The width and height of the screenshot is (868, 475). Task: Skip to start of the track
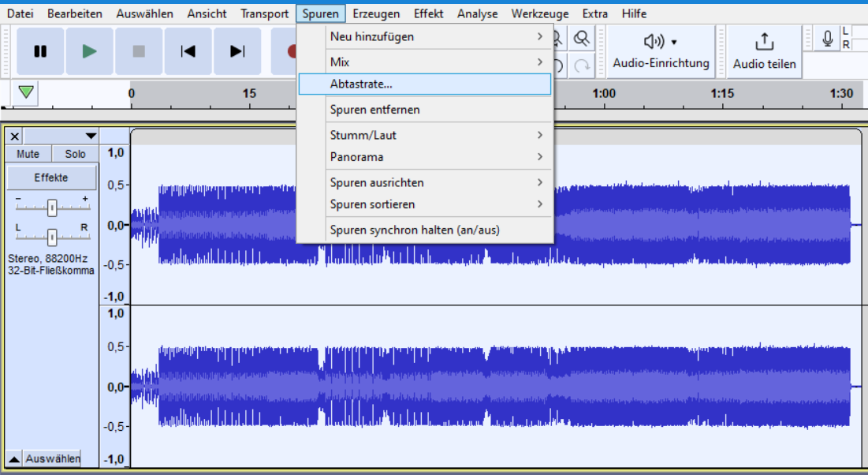tap(188, 51)
